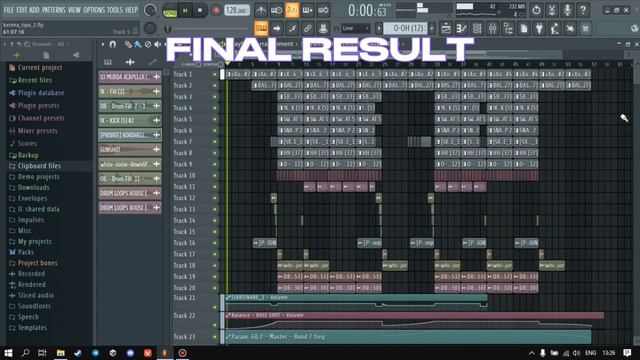Select the GUNSHOT clip in picker
The image size is (640, 360).
pos(130,150)
